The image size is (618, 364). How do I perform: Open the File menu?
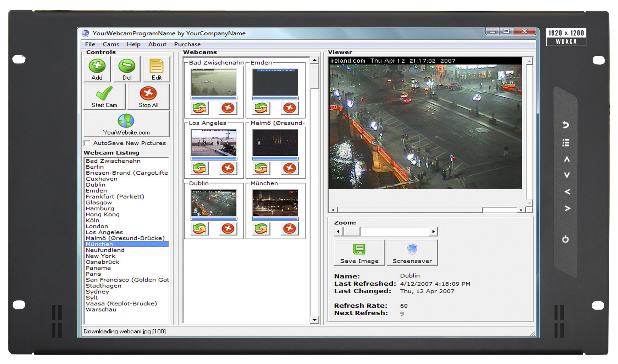(90, 44)
